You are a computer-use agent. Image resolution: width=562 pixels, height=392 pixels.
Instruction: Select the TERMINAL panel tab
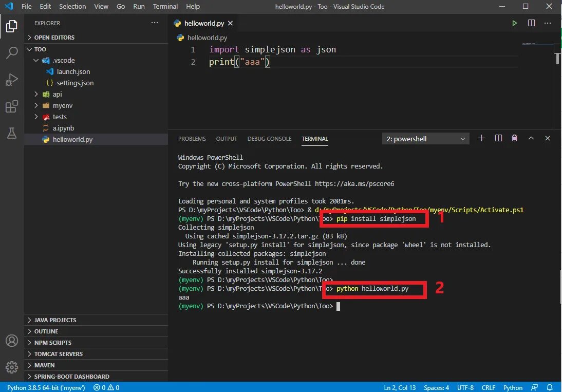(x=315, y=139)
